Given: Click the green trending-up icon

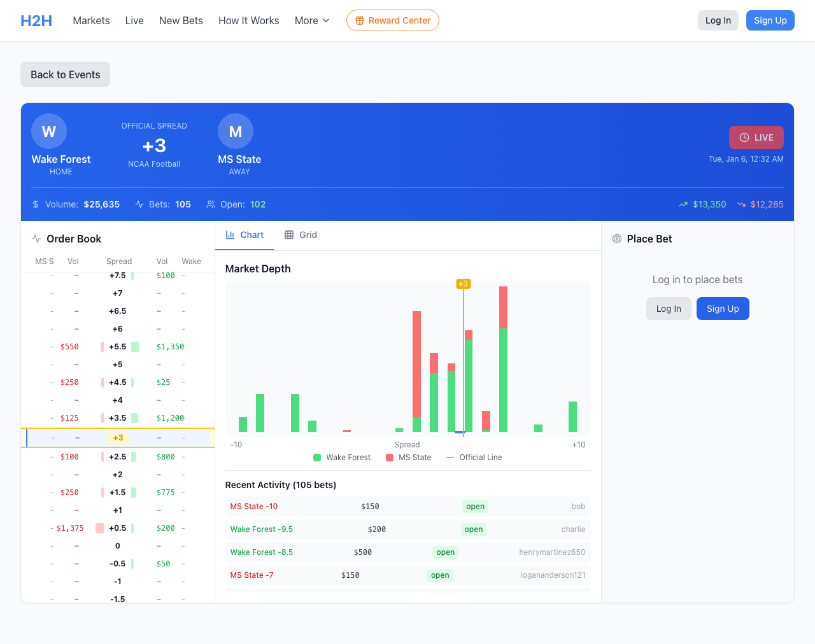Looking at the screenshot, I should tap(683, 204).
